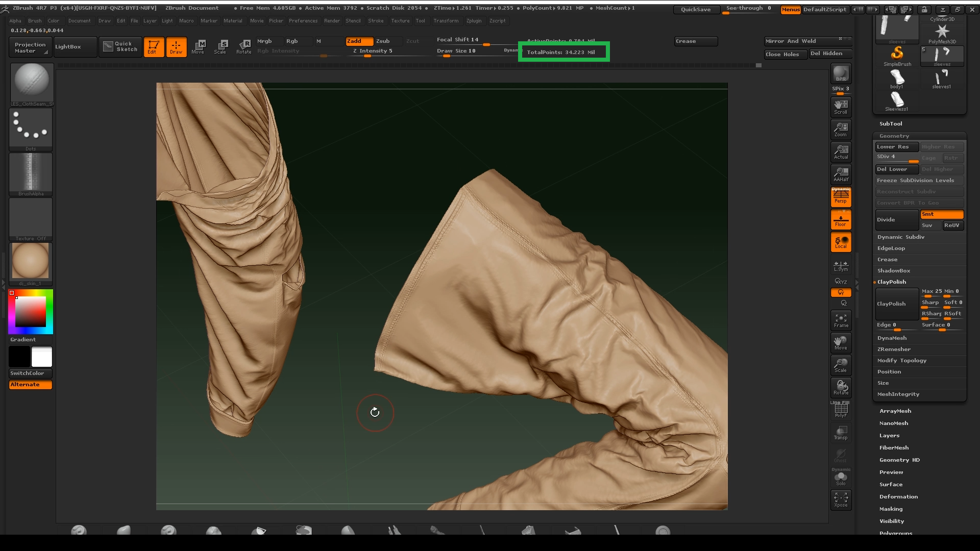
Task: Collapse the Geometry section
Action: (x=894, y=136)
